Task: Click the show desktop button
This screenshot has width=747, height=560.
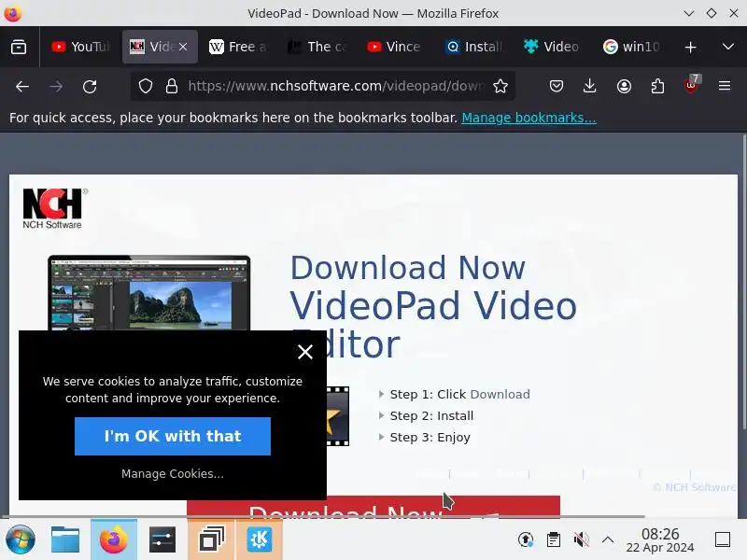Action: (723, 539)
